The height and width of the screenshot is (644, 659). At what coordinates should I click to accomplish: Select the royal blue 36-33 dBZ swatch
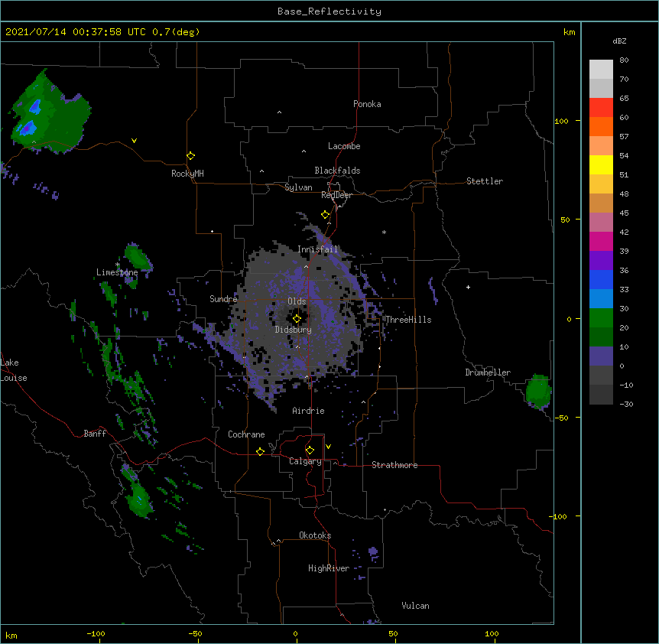pos(601,279)
